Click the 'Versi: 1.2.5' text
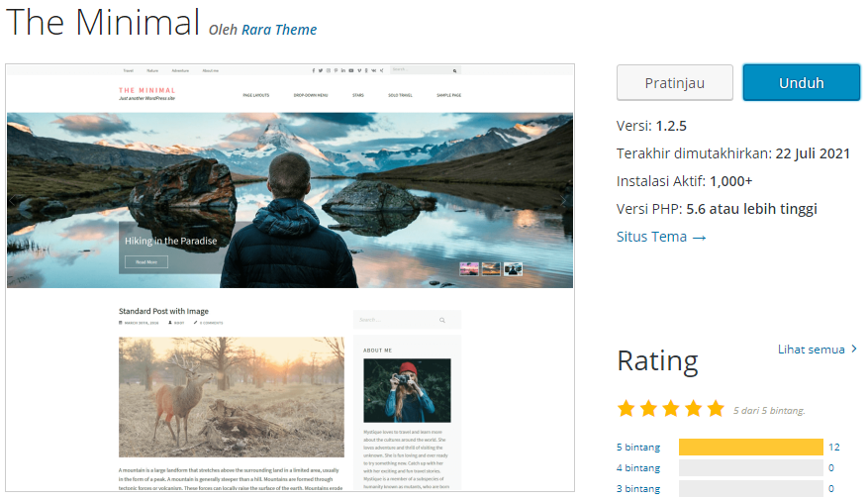Image resolution: width=868 pixels, height=501 pixels. 651,126
